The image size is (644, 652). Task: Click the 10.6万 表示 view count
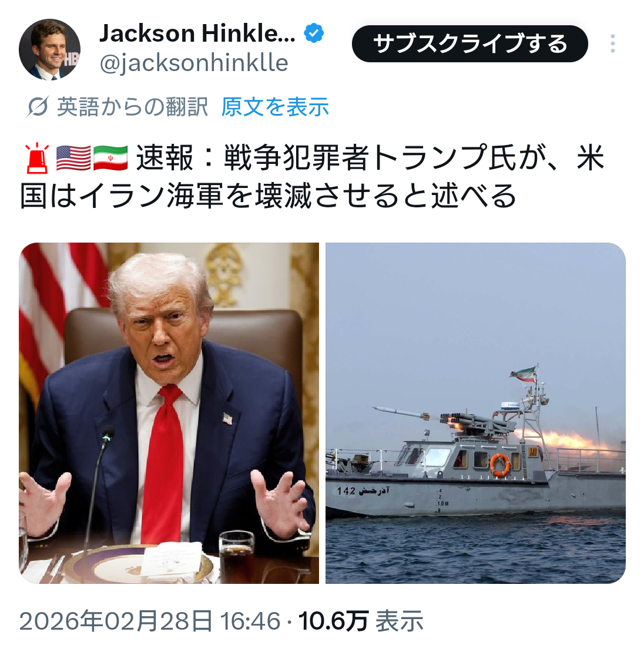[361, 621]
